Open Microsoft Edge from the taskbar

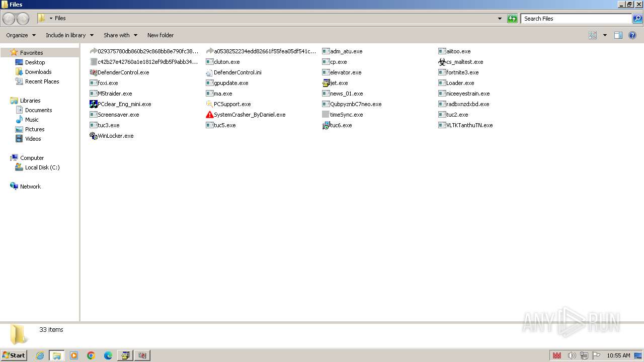pyautogui.click(x=108, y=355)
